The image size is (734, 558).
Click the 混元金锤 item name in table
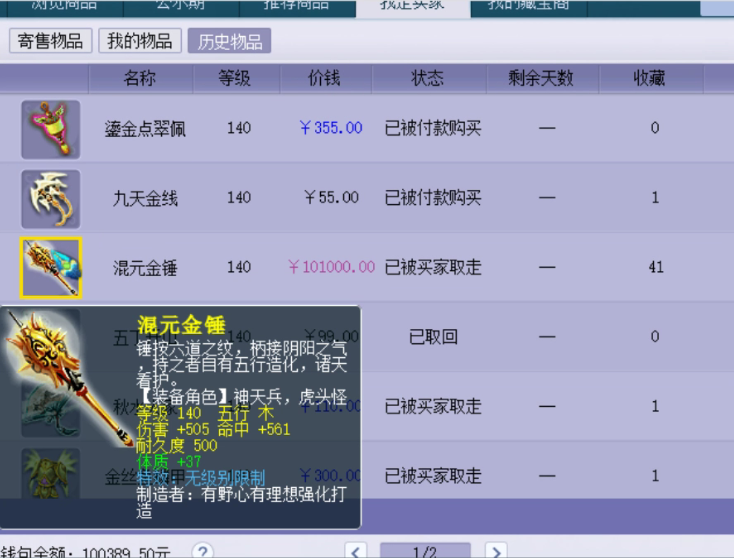pyautogui.click(x=145, y=268)
